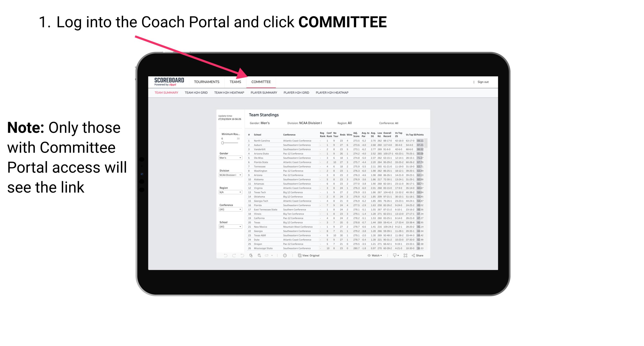The height and width of the screenshot is (346, 644).
Task: Open the TEAM H2H HEATMAP view
Action: [230, 93]
